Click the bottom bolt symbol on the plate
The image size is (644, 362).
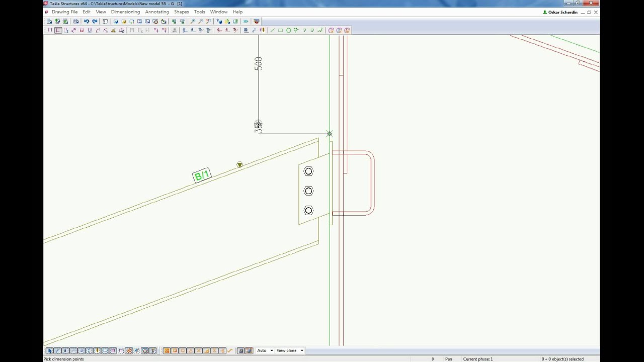click(x=308, y=210)
